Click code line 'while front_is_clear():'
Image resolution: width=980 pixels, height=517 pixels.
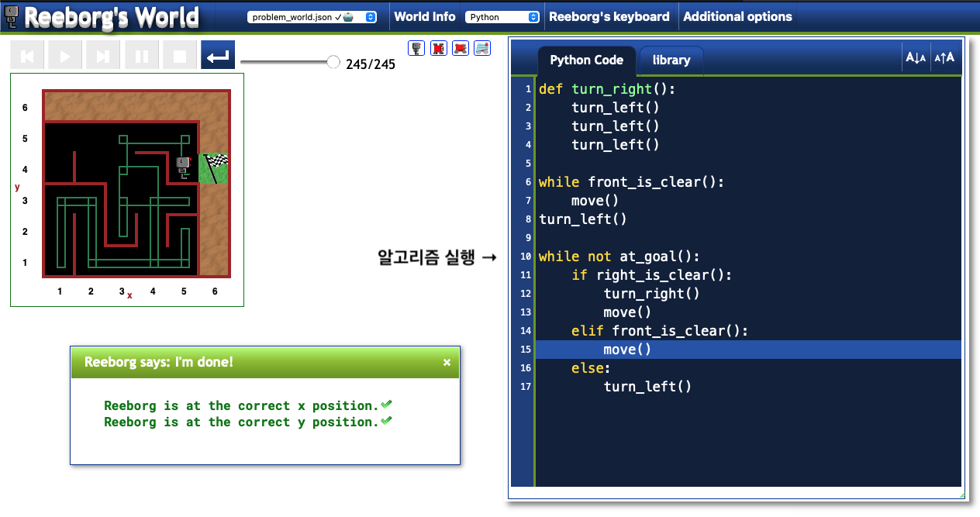point(631,182)
